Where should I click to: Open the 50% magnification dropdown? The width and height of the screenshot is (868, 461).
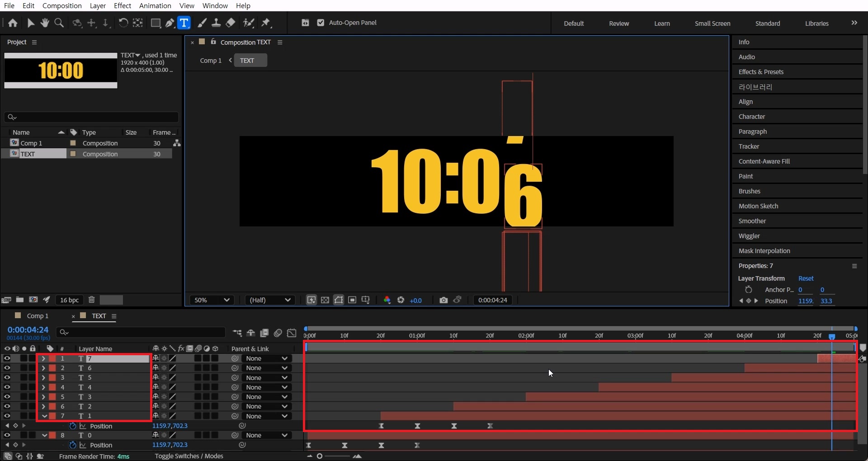pyautogui.click(x=212, y=300)
